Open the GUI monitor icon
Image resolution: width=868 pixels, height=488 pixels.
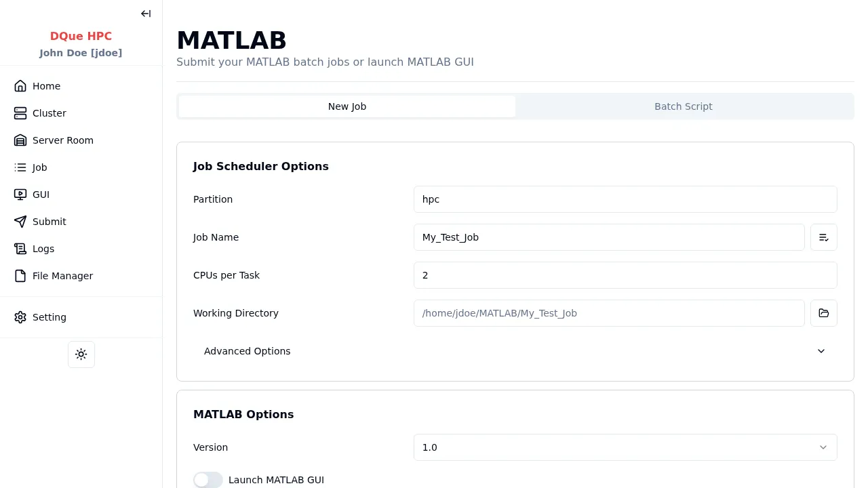click(20, 195)
